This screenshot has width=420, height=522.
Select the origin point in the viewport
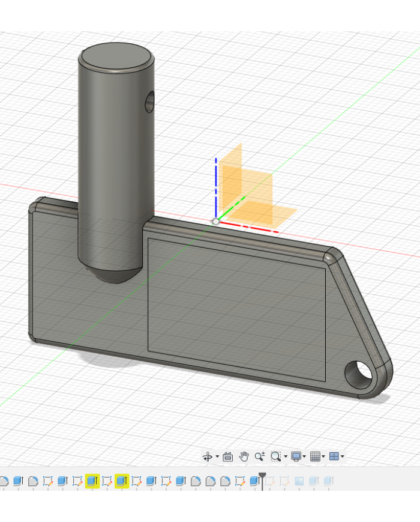tap(216, 221)
